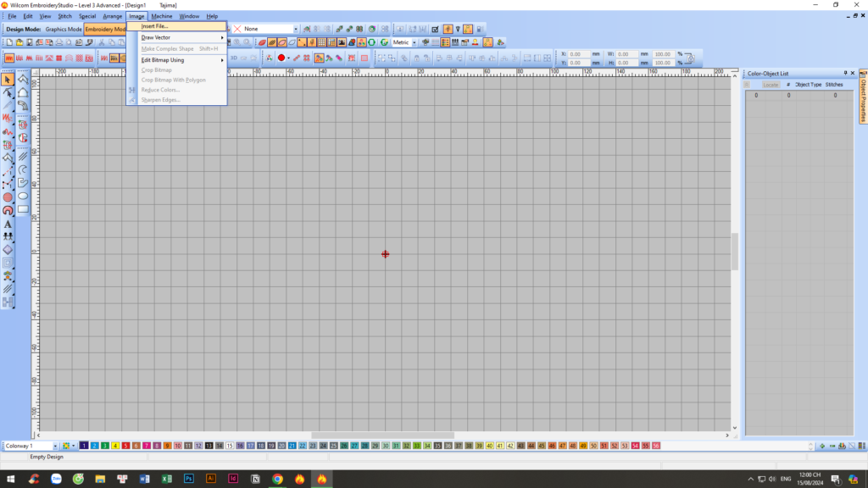Select the red Circle digitizing tool

click(x=8, y=197)
